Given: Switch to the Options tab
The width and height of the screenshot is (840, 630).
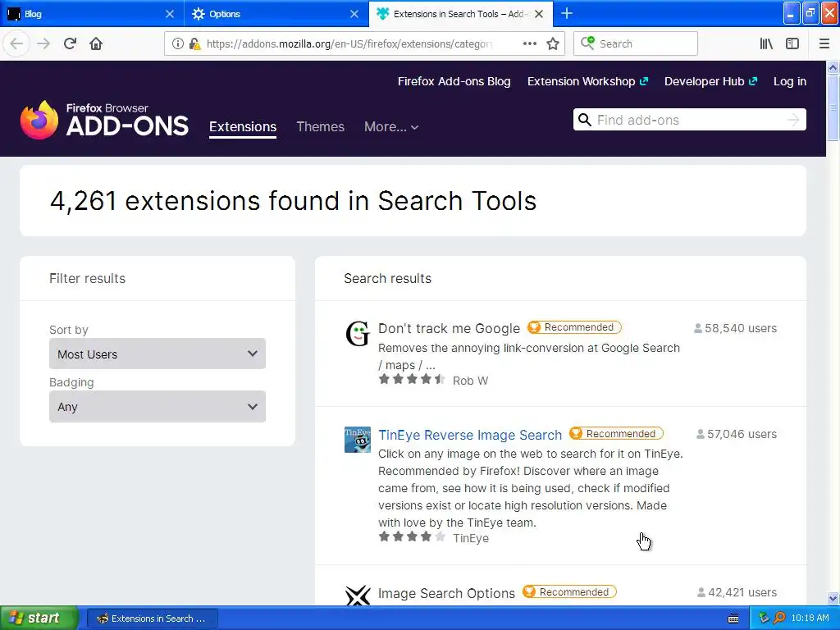Looking at the screenshot, I should (276, 14).
